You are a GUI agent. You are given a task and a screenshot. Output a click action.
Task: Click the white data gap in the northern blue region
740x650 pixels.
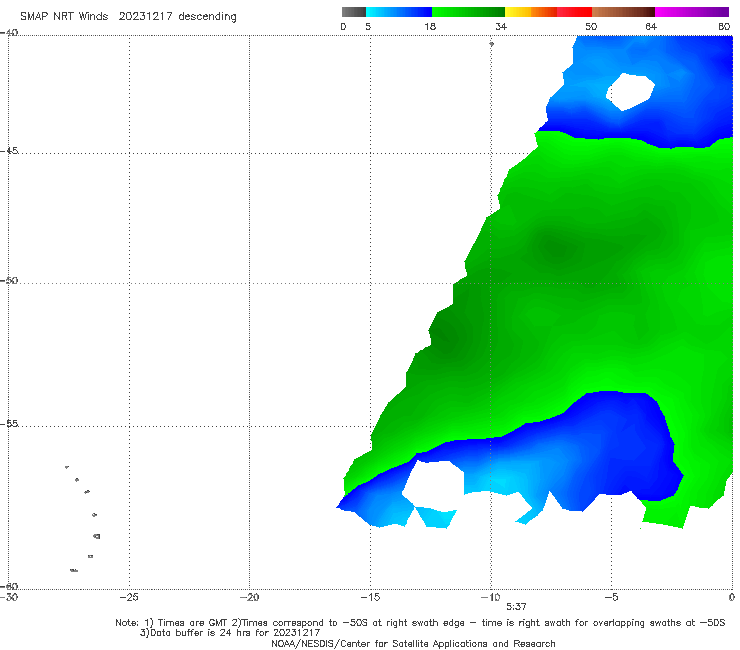pos(630,92)
